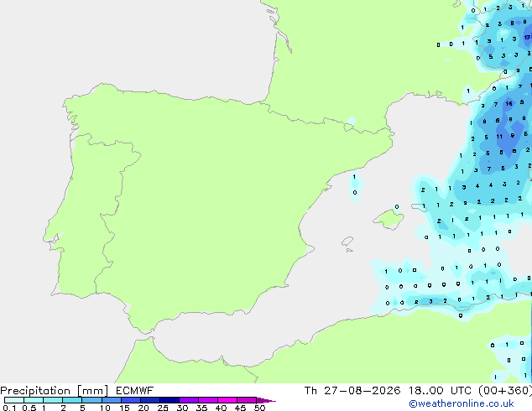Click the '18..00 UTC' time text

[x=440, y=391]
